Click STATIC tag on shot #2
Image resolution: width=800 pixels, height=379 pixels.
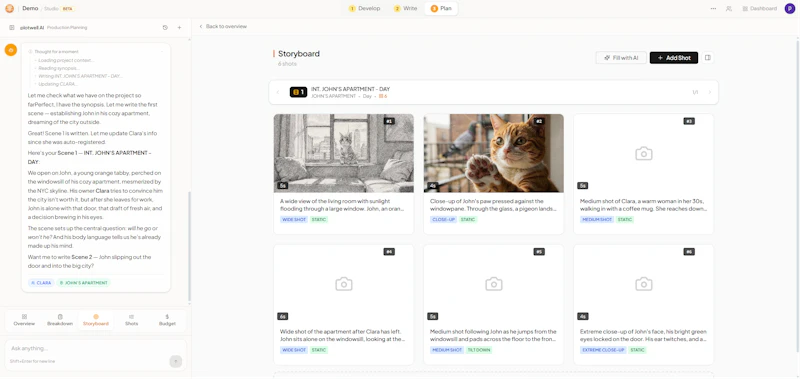(468, 220)
